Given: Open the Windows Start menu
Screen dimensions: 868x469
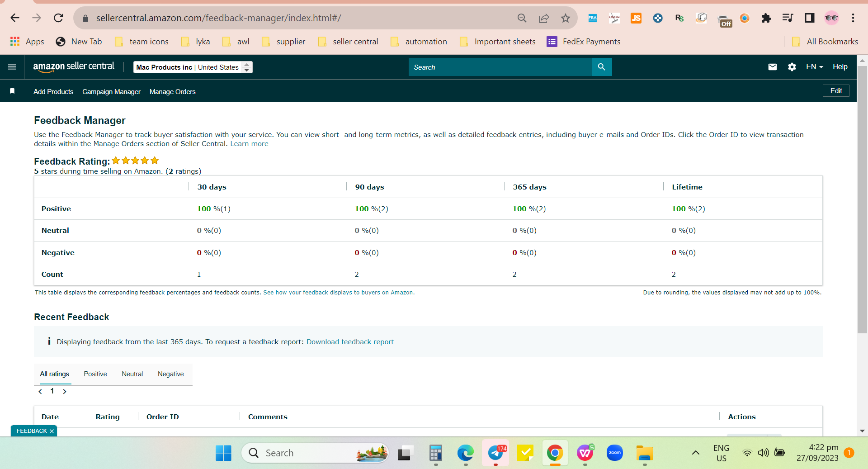Looking at the screenshot, I should (x=223, y=453).
